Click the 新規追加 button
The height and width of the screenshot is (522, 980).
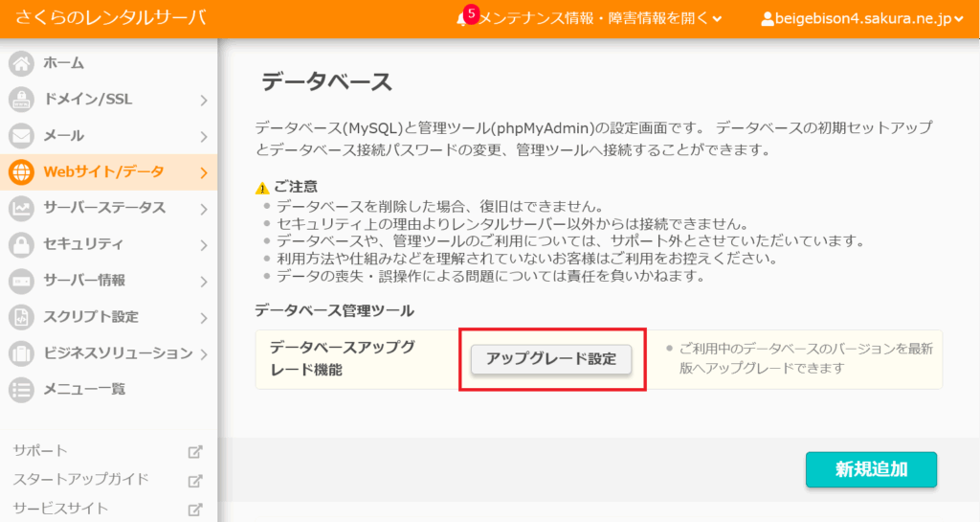(x=871, y=469)
